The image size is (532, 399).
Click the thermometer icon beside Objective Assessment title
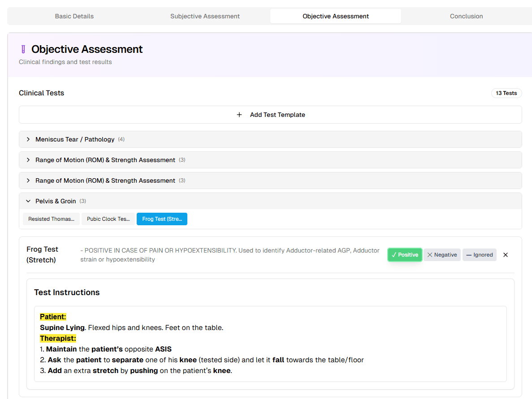coord(23,49)
